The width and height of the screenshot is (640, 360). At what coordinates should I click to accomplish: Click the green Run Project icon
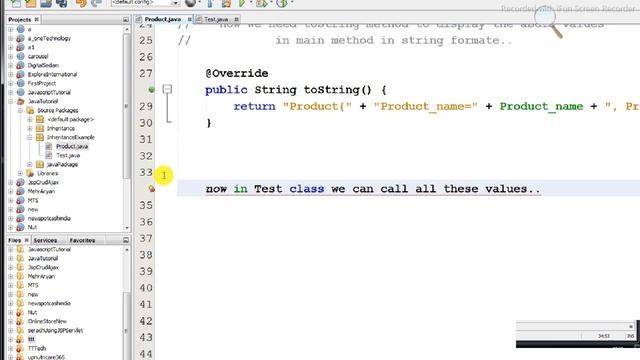click(x=242, y=3)
